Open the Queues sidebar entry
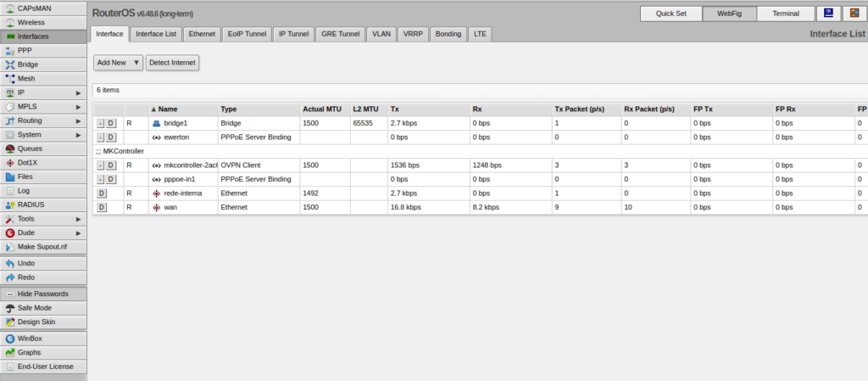868x381 pixels. (x=43, y=148)
